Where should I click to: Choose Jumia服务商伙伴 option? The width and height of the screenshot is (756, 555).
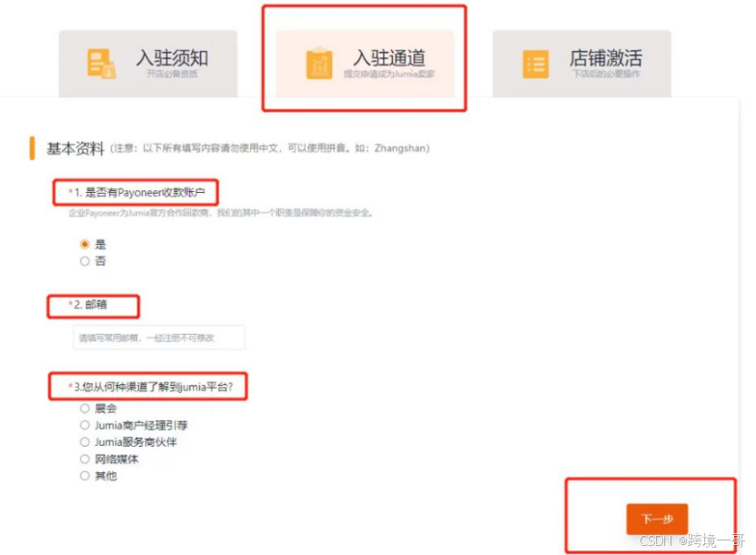pos(85,442)
